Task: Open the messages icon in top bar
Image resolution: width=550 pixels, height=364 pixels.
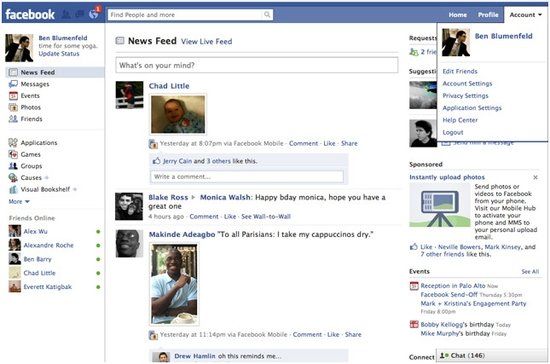Action: (80, 14)
